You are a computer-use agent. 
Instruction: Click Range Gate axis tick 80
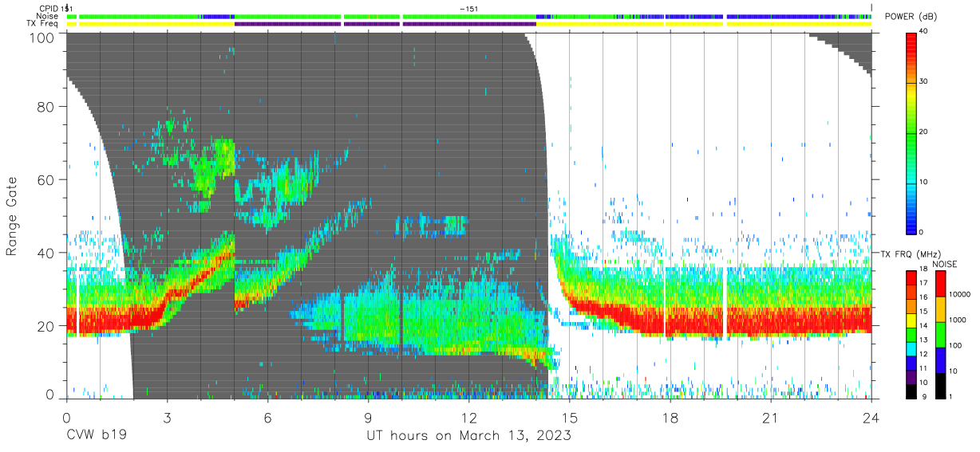pos(46,107)
